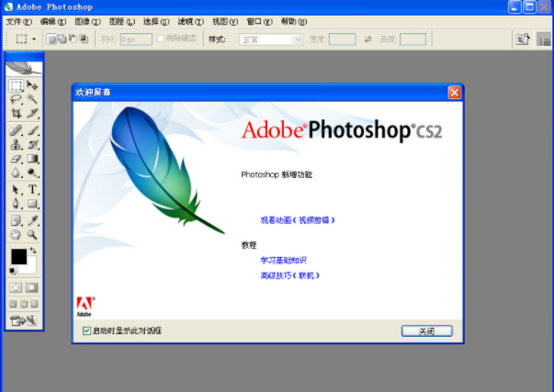Screen dimensions: 554x392
Task: Click the 关闭 button in welcome dialog
Action: click(427, 331)
